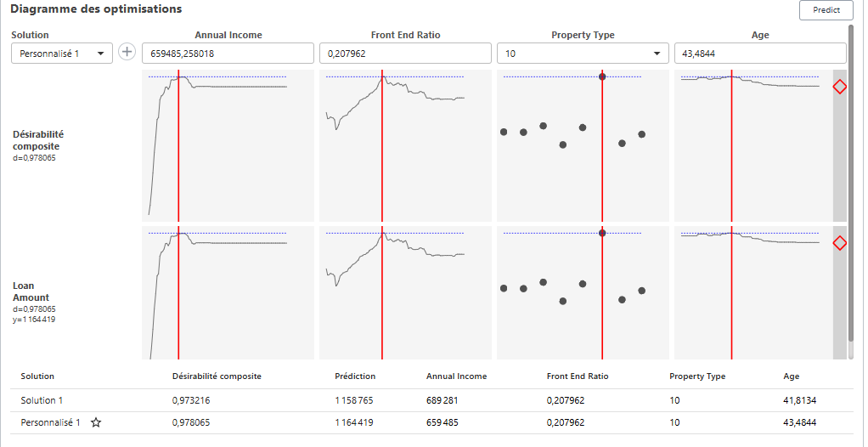
Task: Click red diamond marker in Désirabilité composite row
Action: click(839, 87)
